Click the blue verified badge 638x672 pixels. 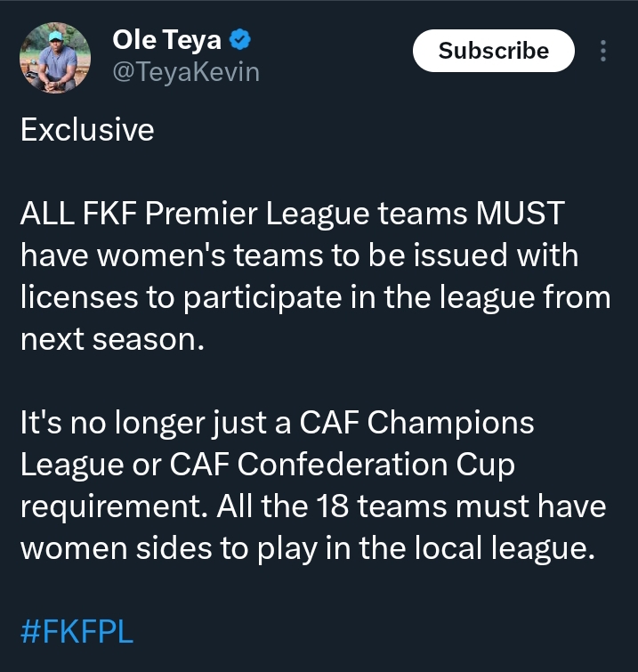click(240, 40)
